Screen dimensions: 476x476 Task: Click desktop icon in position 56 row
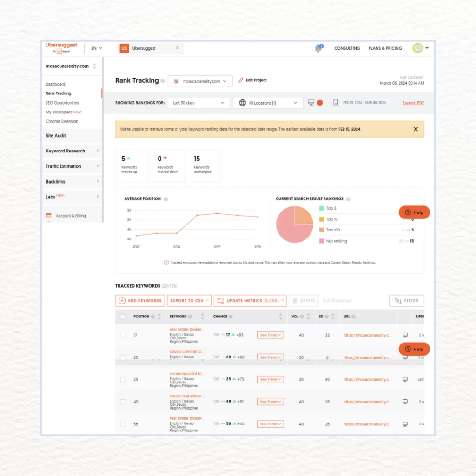point(405,424)
